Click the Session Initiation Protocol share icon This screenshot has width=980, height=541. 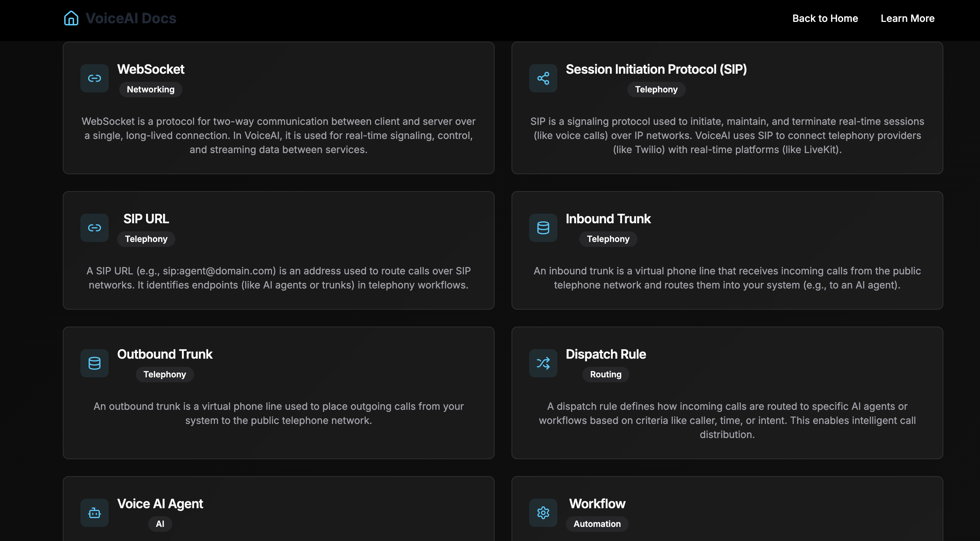point(543,78)
